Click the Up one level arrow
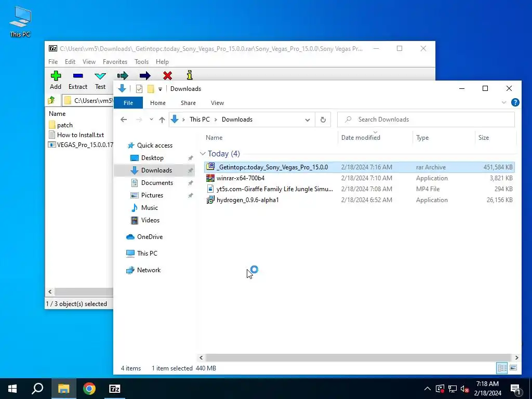 (x=162, y=120)
